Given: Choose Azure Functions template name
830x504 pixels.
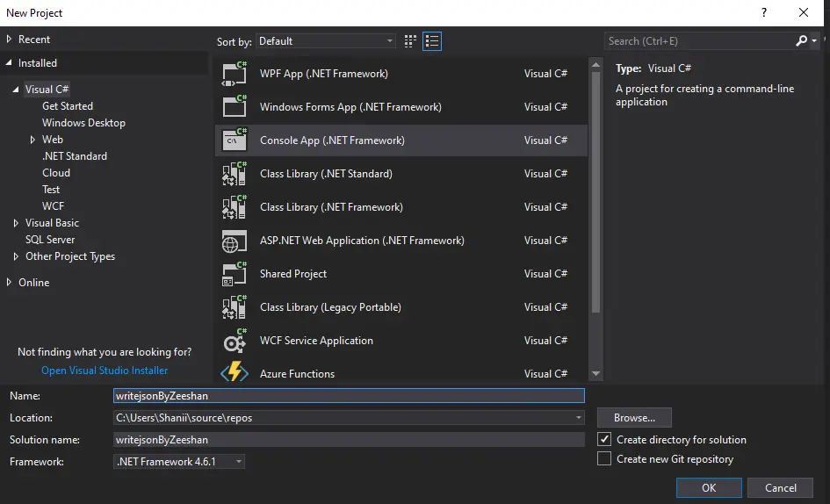Looking at the screenshot, I should (297, 374).
